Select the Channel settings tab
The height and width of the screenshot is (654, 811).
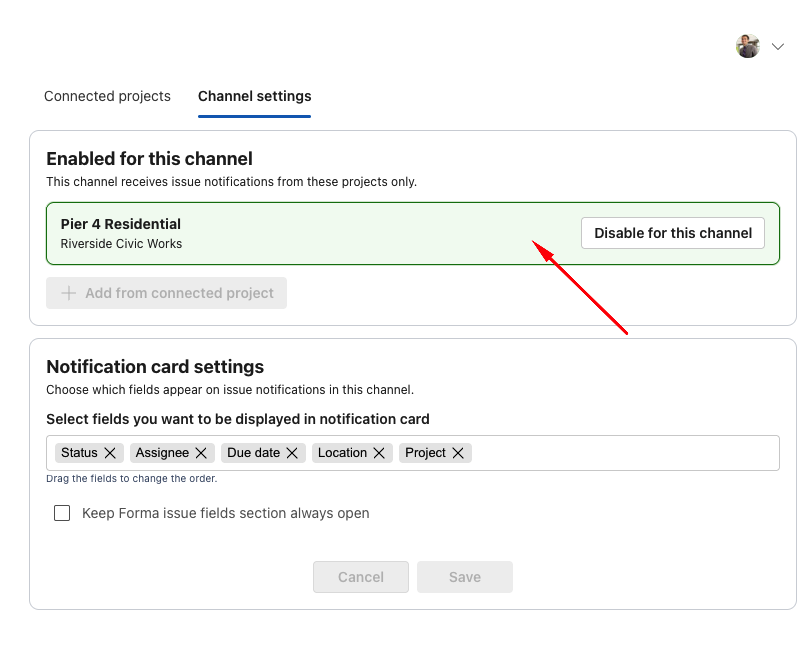(254, 96)
